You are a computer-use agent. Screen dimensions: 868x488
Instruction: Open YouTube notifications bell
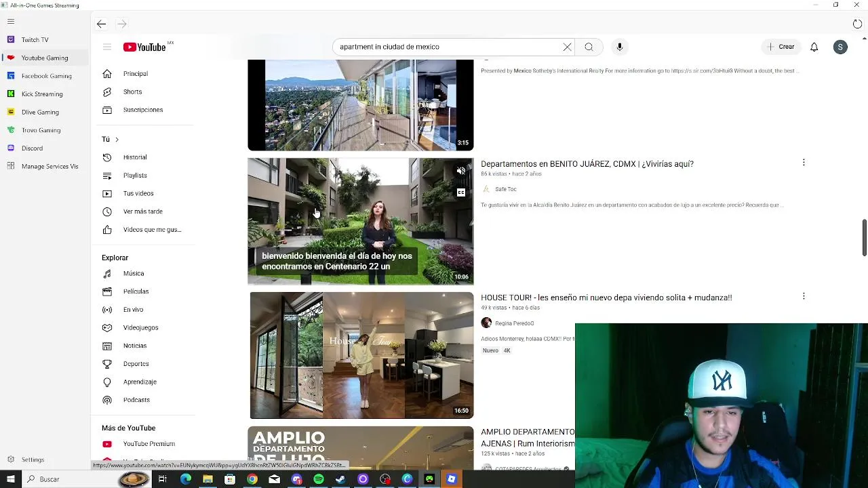[x=814, y=47]
